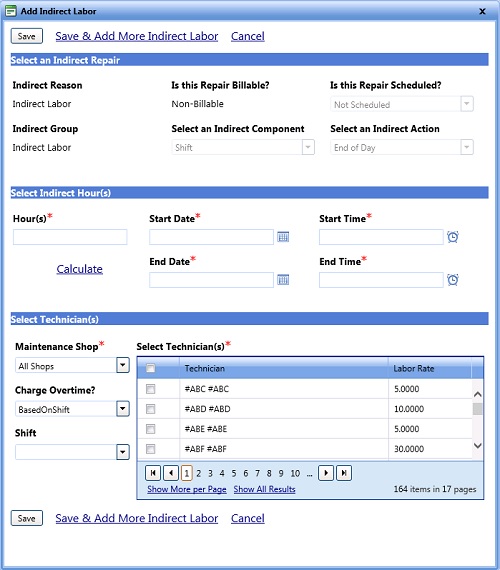Go to first page of technicians
The width and height of the screenshot is (500, 570).
tap(153, 473)
